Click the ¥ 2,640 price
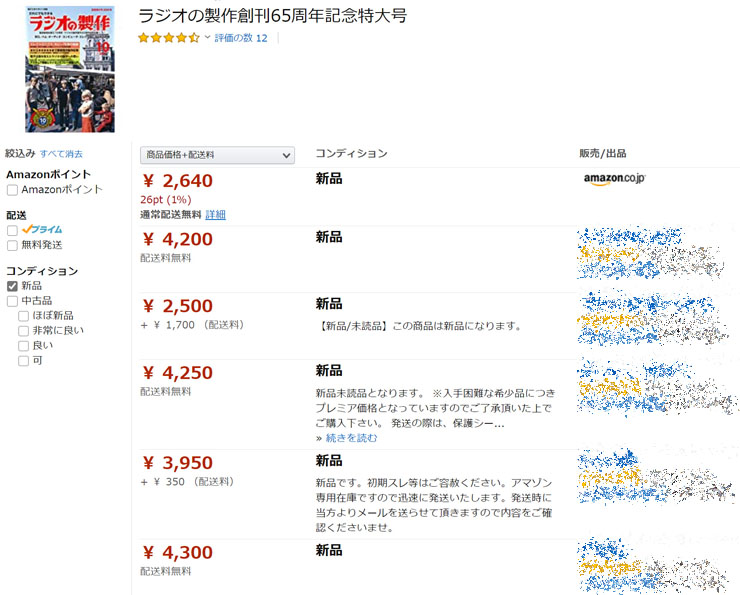 pos(178,181)
